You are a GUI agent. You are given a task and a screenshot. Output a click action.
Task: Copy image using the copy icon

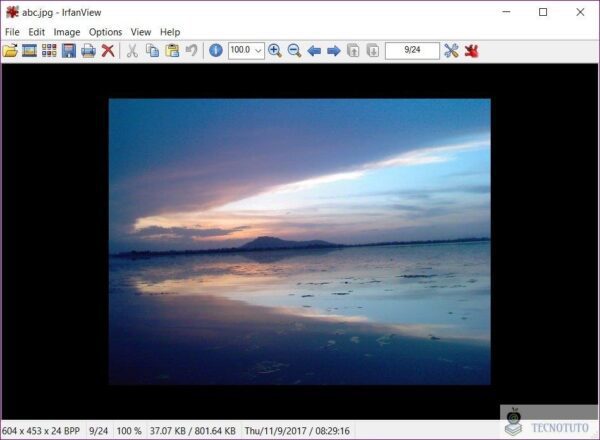[x=152, y=51]
